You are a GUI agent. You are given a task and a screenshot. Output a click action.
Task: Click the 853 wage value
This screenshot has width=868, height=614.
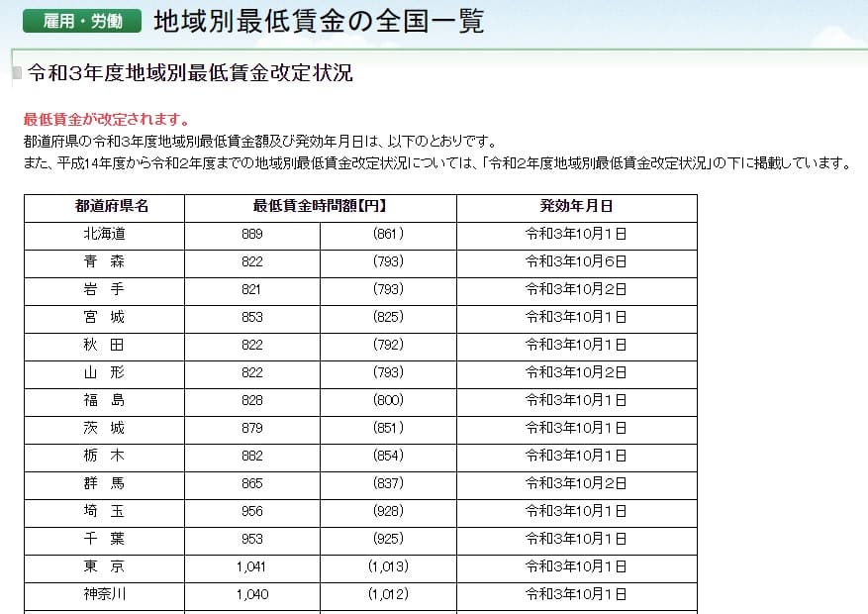(251, 317)
